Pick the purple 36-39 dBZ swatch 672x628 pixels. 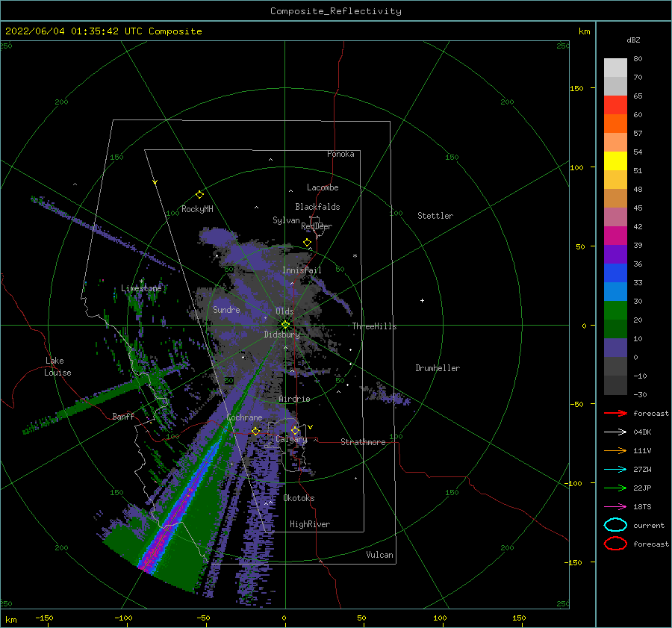615,255
